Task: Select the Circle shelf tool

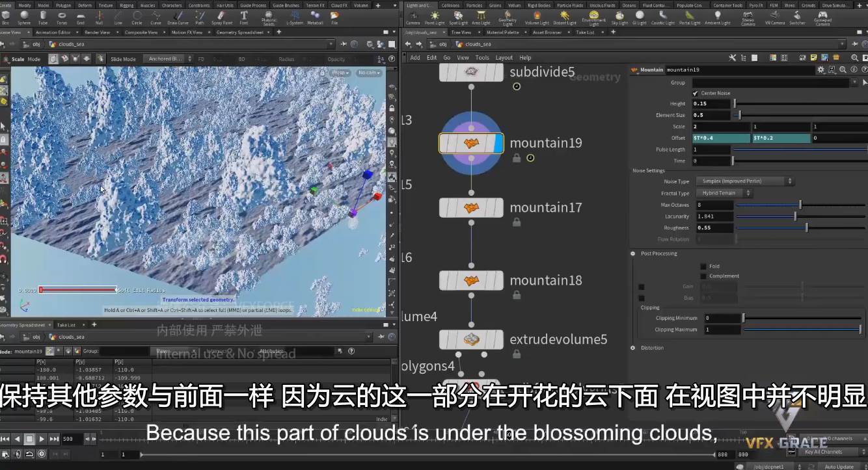Action: point(137,17)
